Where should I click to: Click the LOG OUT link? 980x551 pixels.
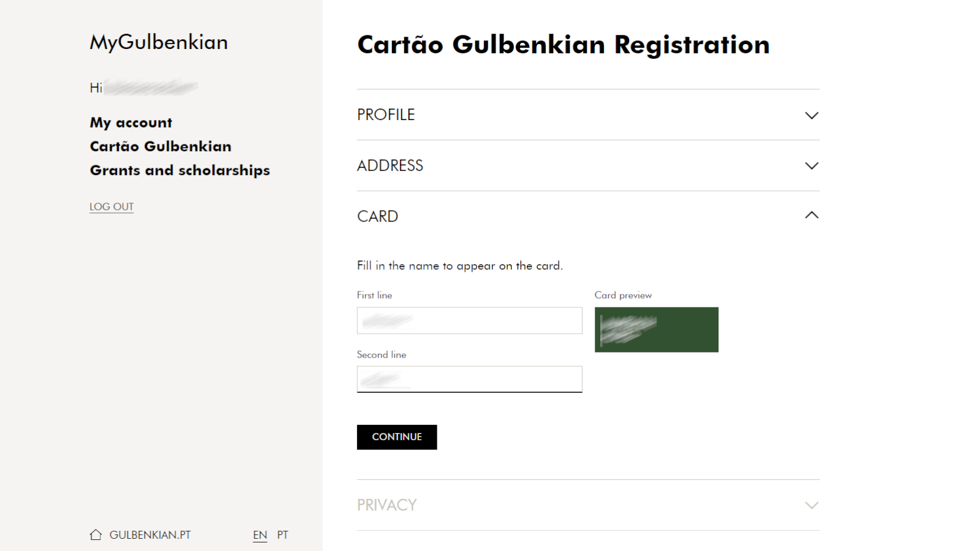coord(111,207)
